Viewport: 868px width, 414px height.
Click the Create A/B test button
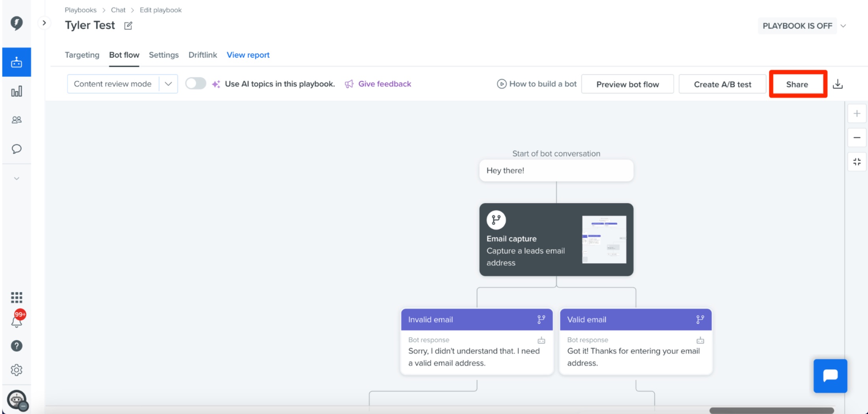click(722, 84)
